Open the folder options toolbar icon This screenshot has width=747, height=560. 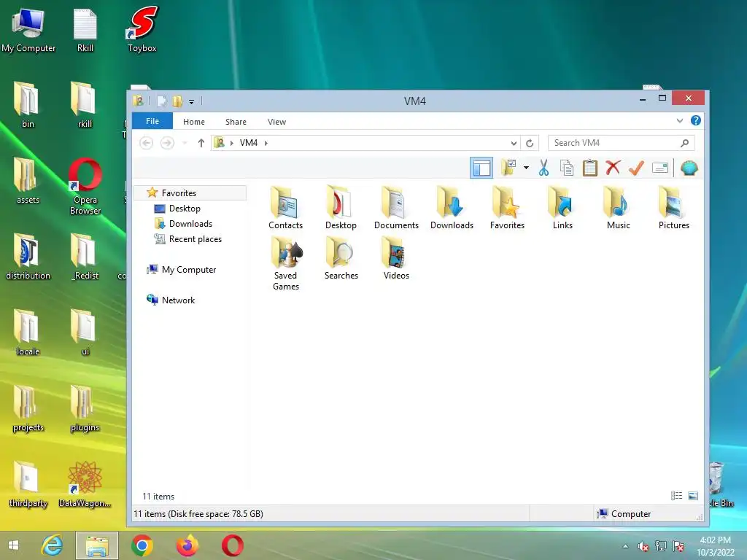pyautogui.click(x=508, y=168)
